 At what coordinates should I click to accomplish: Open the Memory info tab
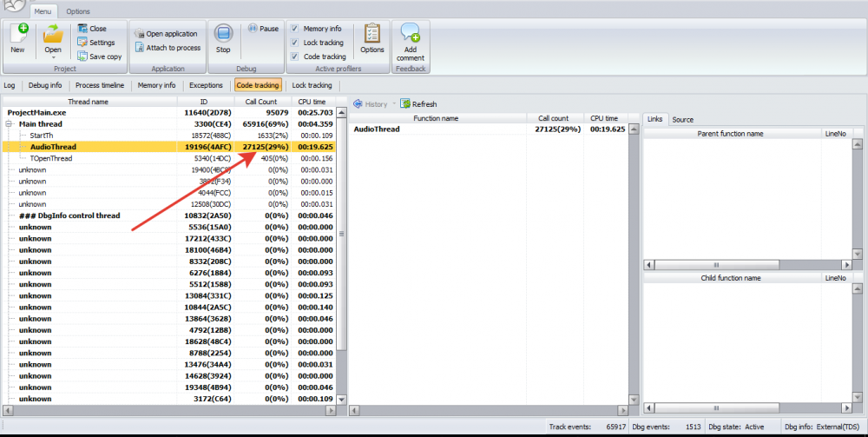point(156,85)
